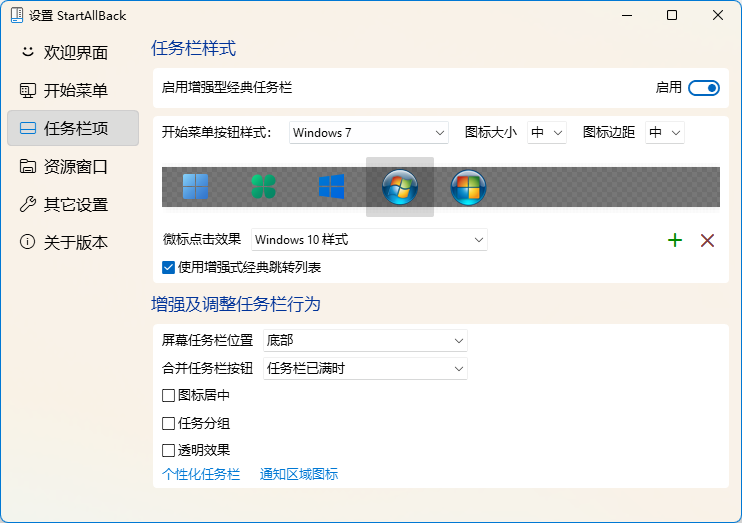Expand the 微标点击效果 Windows 10 样式 dropdown
Viewport: 742px width, 523px height.
[369, 239]
